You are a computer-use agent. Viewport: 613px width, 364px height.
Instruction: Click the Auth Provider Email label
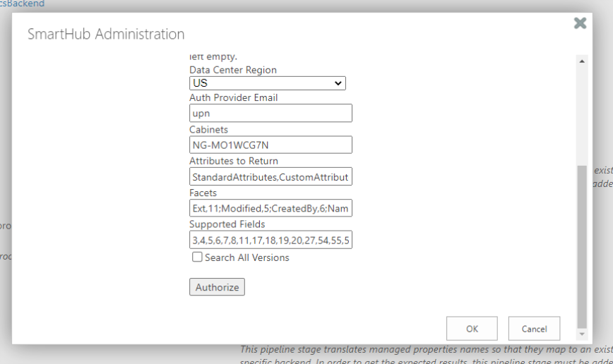tap(233, 97)
